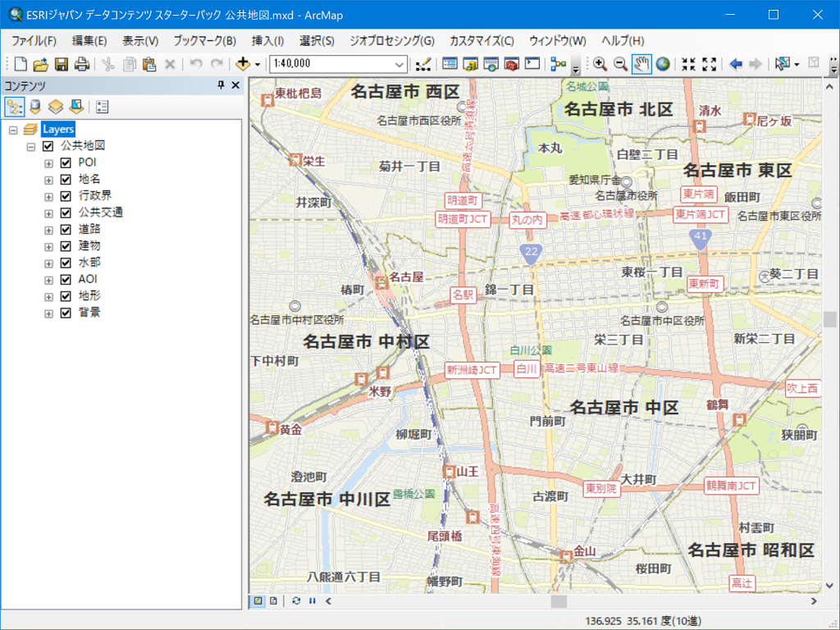The image size is (840, 630).
Task: Open the Search window icon
Action: [x=491, y=64]
